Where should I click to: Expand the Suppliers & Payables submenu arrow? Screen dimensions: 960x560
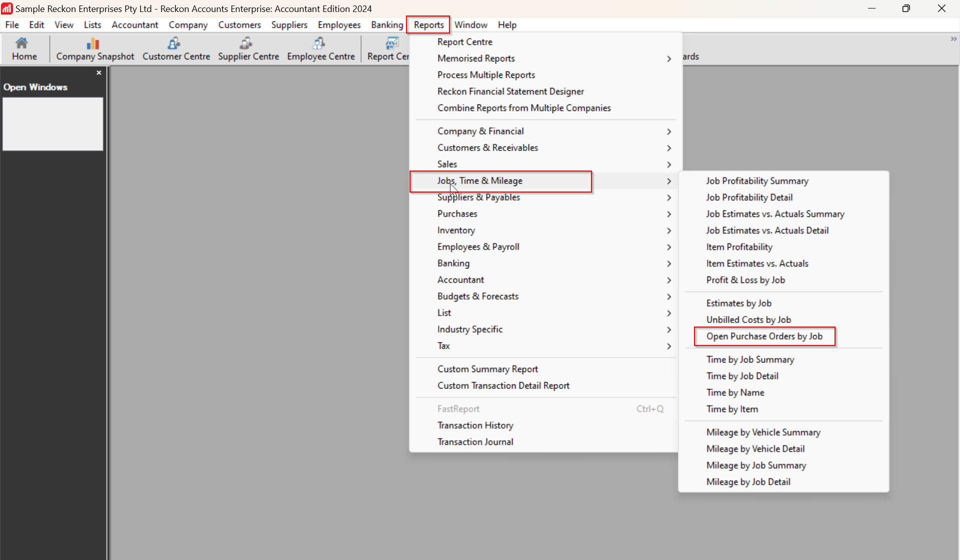click(x=669, y=197)
